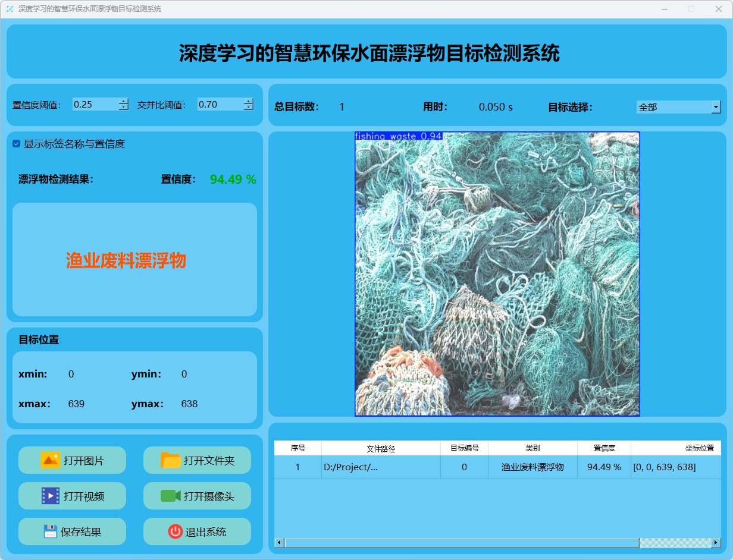Click the detected fishing net image
This screenshot has height=560, width=733.
point(497,274)
